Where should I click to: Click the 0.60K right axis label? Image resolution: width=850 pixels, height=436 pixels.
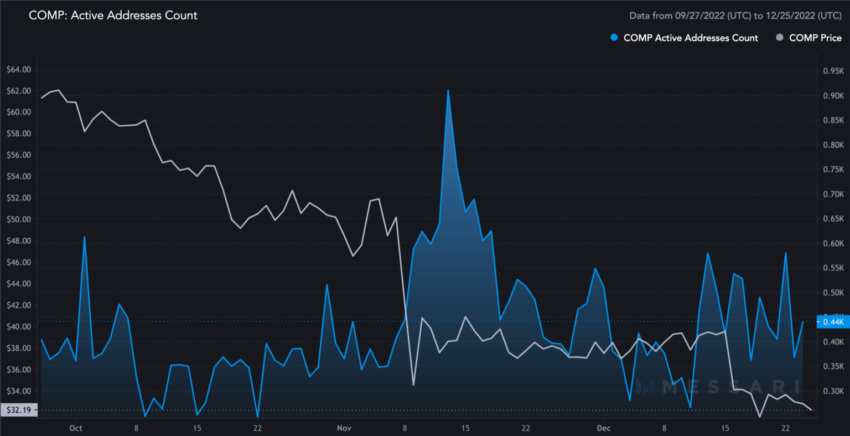[x=833, y=243]
